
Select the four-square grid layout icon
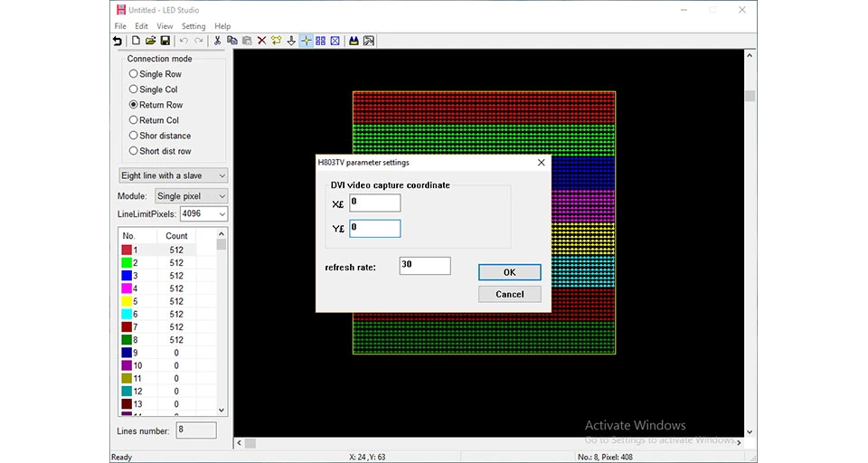320,41
